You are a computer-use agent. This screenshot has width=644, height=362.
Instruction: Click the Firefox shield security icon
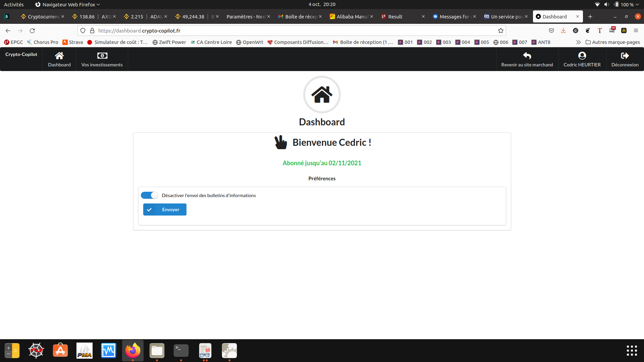click(83, 31)
